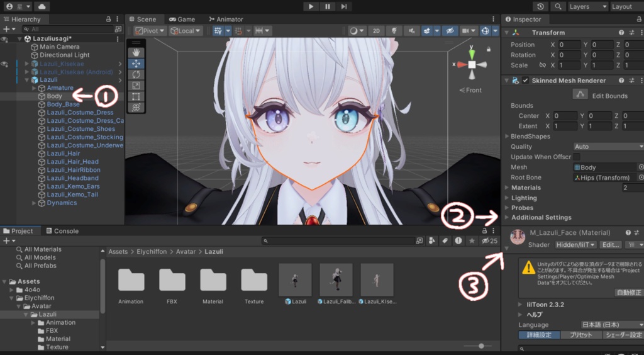This screenshot has width=644, height=355.
Task: Open the undo history icon
Action: click(x=540, y=6)
